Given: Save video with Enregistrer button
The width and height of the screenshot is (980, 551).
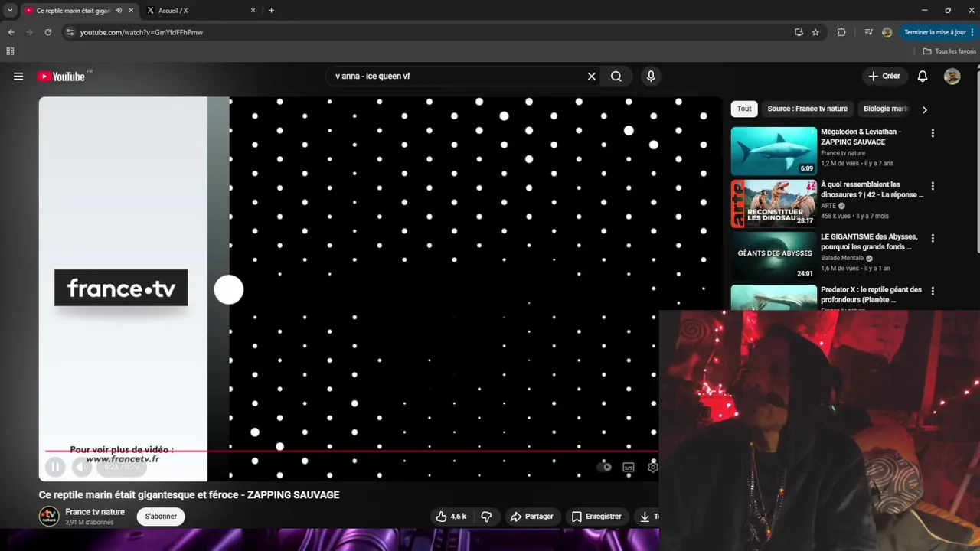Looking at the screenshot, I should click(x=596, y=517).
